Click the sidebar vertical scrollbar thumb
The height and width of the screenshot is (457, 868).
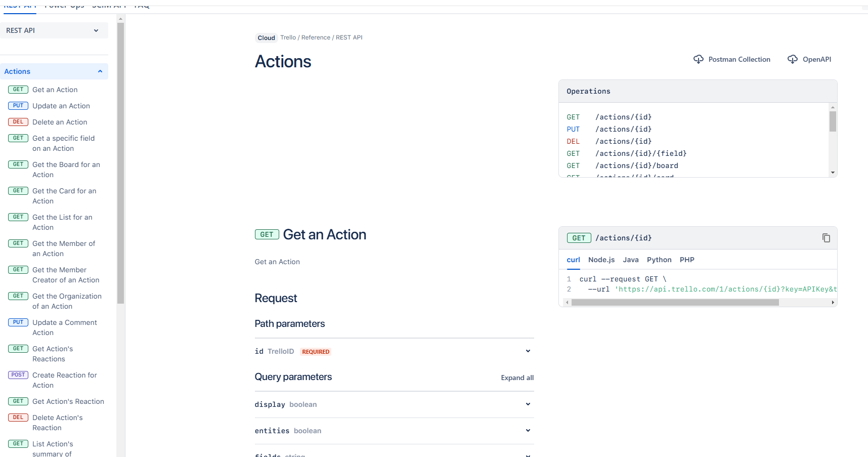point(120,163)
